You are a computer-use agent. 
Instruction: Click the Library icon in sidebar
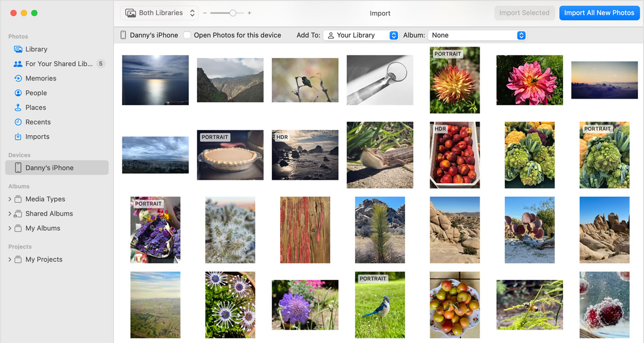tap(18, 49)
